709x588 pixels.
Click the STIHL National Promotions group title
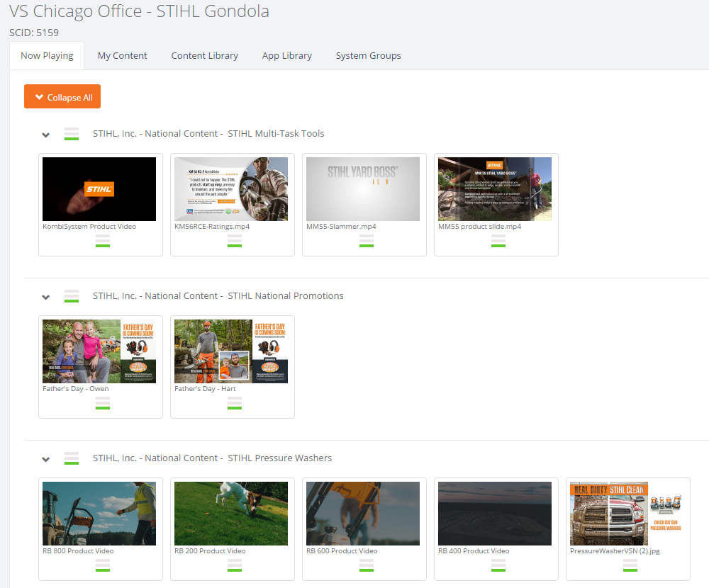[x=218, y=296]
